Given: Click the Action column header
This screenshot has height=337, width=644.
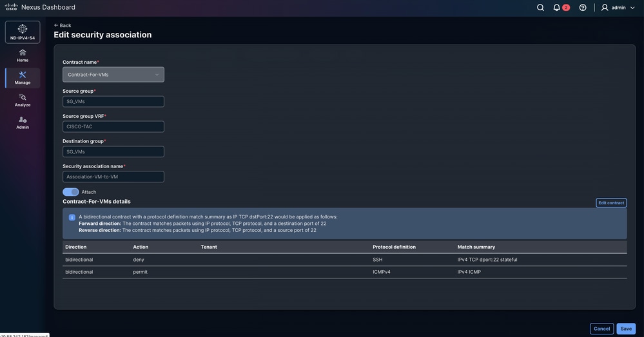Looking at the screenshot, I should [141, 247].
